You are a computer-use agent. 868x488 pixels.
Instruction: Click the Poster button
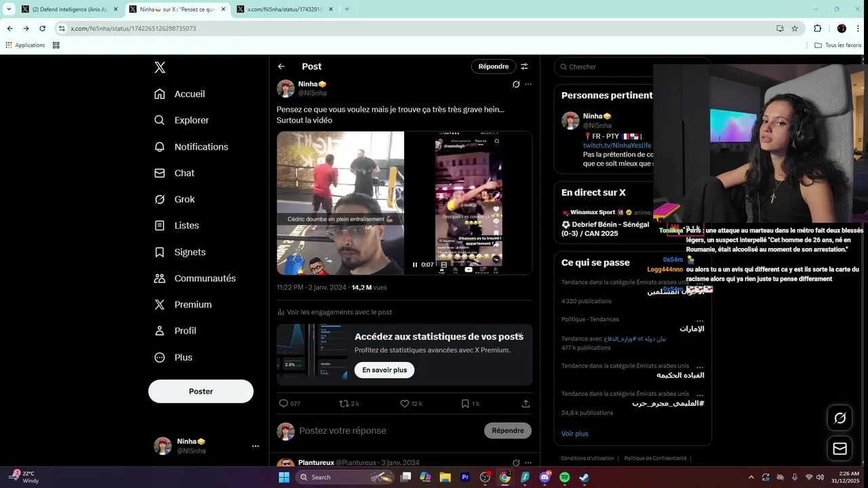click(x=201, y=391)
